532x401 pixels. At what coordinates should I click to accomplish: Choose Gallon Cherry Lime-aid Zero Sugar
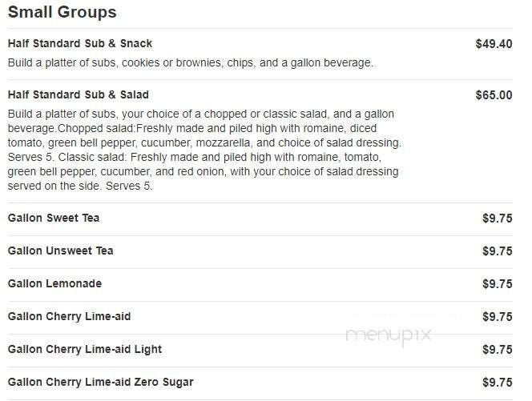click(101, 383)
